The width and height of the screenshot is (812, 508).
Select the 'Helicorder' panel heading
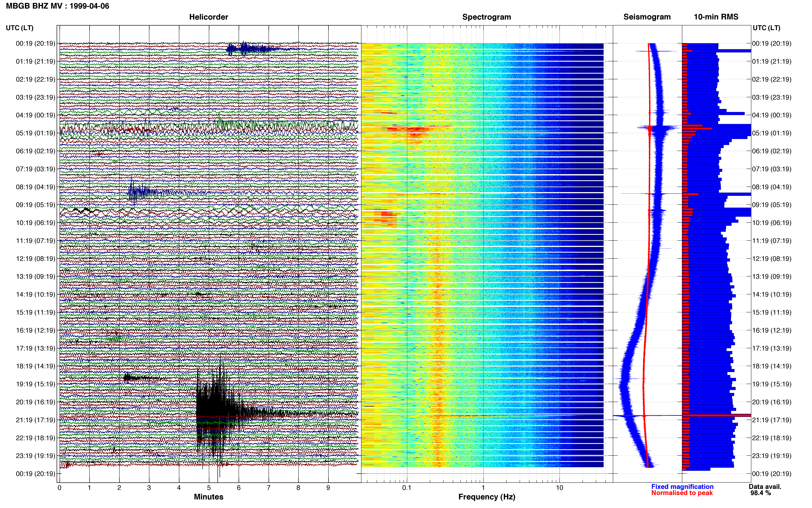tap(209, 17)
